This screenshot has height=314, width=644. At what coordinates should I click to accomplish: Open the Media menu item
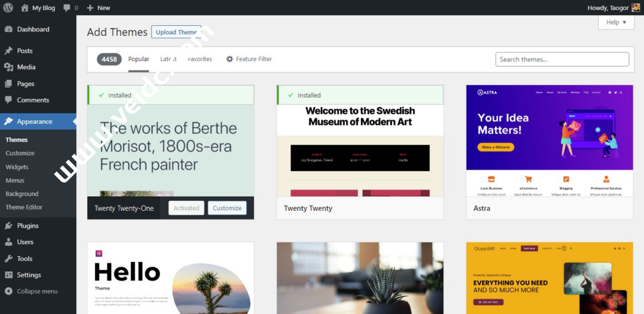click(38, 67)
